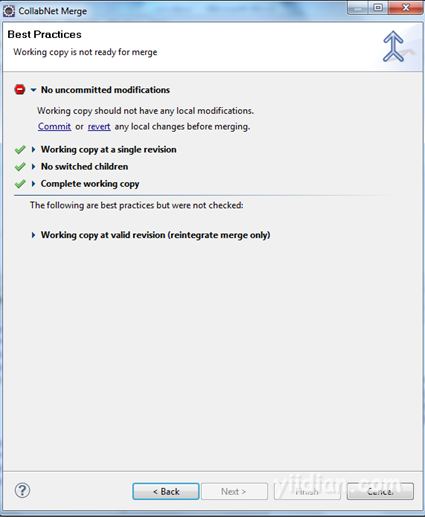Click the red error icon beside No uncommitted modifications
Screen dimensions: 425x517
point(20,90)
